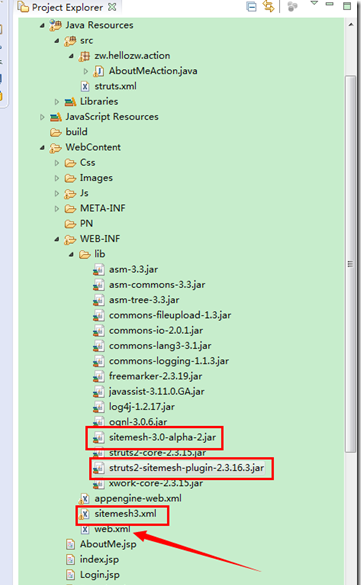
Task: Collapse the Java Resources node
Action: (x=42, y=25)
